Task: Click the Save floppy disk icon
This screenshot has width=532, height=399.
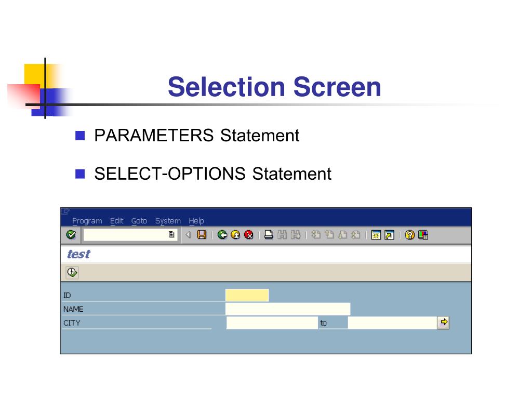Action: coord(202,235)
